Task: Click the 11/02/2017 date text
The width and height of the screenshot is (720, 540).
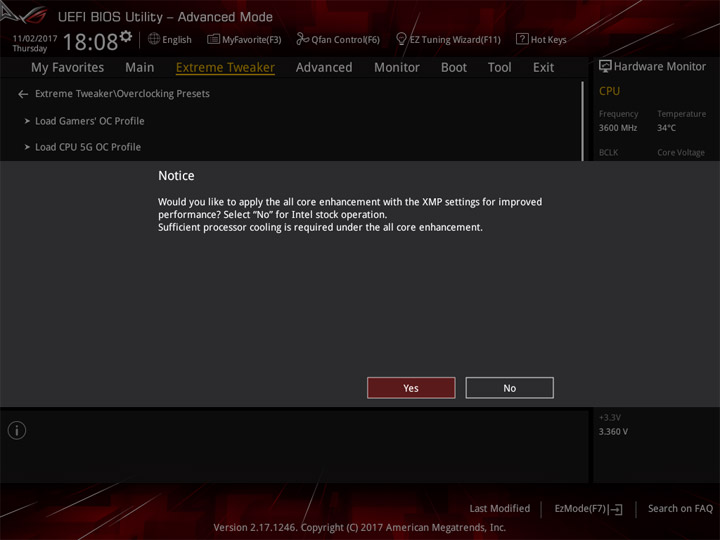Action: pos(35,39)
